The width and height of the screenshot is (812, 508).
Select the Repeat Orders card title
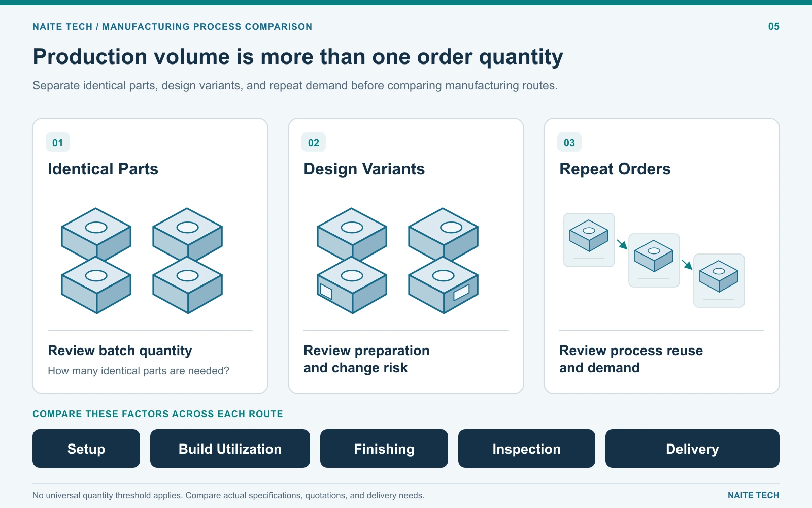point(615,169)
